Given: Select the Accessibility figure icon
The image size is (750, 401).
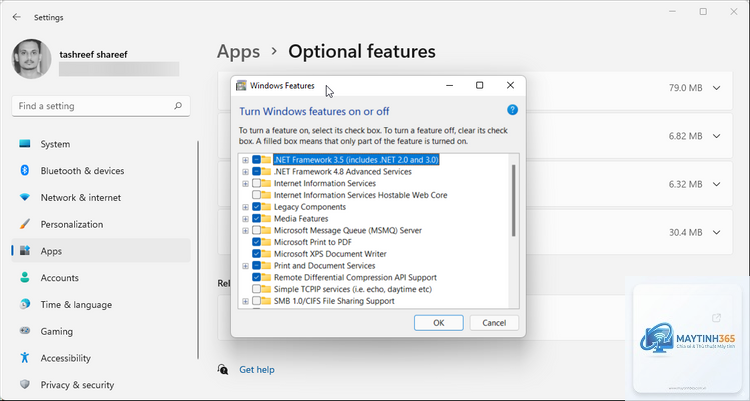Looking at the screenshot, I should coord(24,358).
